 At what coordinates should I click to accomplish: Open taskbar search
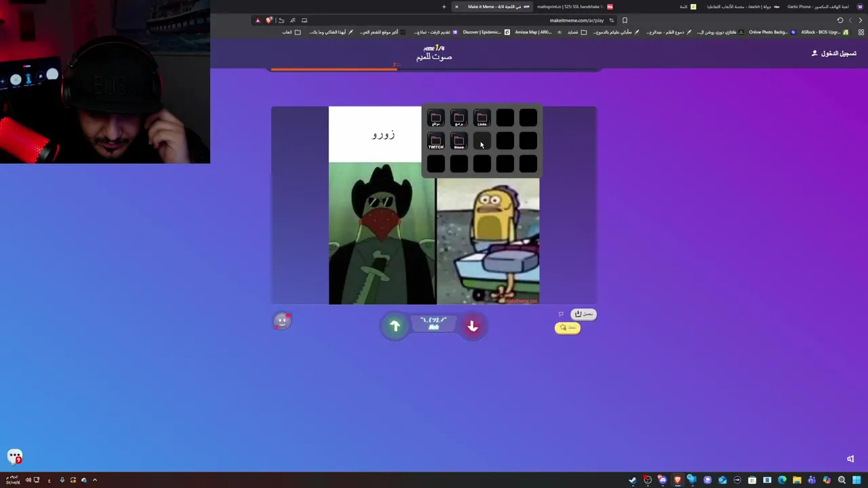tap(842, 480)
